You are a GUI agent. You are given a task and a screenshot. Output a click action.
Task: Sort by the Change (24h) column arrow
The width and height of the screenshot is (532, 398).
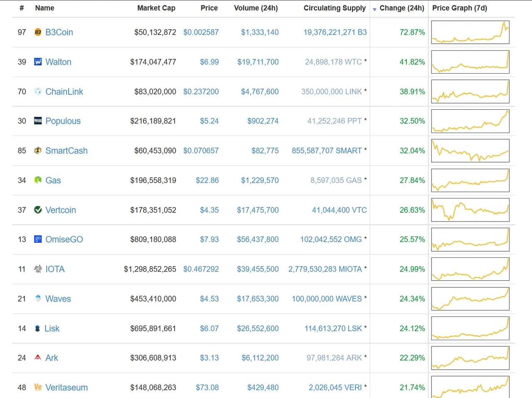pyautogui.click(x=374, y=9)
